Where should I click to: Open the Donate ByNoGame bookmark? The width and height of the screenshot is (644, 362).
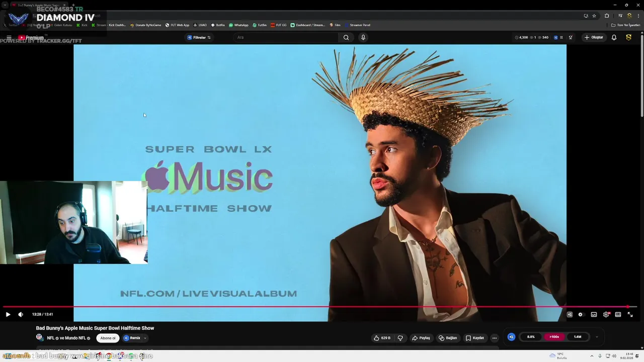coord(146,25)
